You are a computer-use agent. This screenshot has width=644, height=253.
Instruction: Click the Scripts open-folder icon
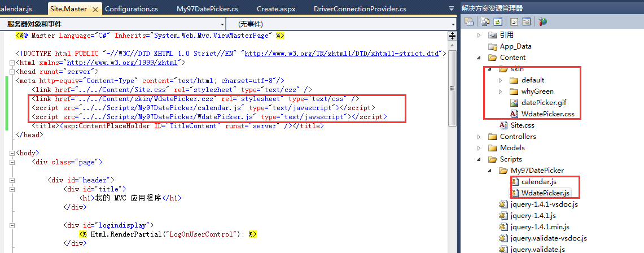492,159
